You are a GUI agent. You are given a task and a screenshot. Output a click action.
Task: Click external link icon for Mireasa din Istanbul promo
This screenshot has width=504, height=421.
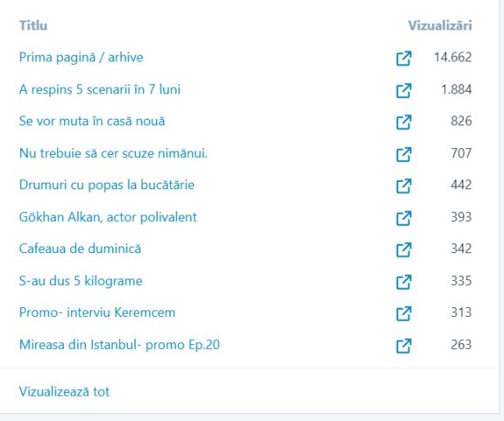[x=403, y=346]
